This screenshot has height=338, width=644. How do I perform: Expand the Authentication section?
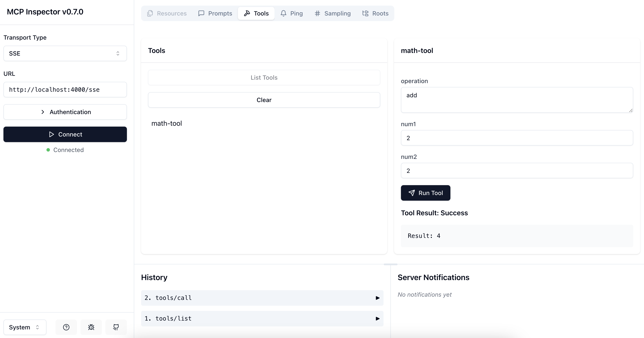65,112
